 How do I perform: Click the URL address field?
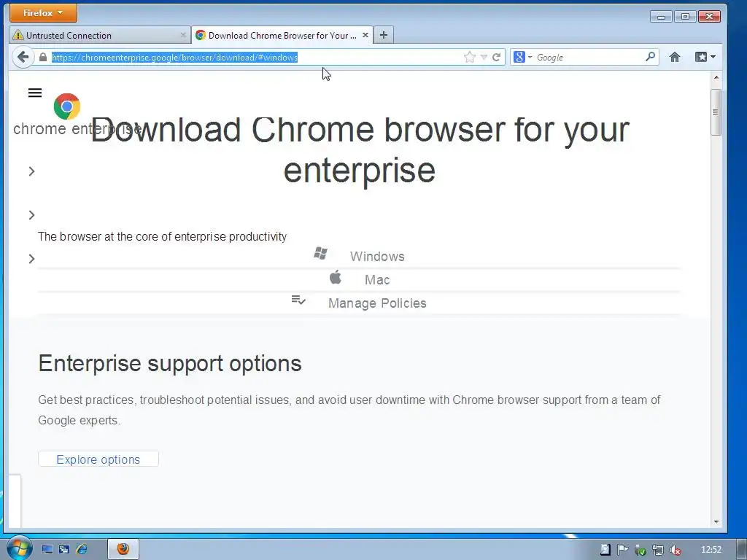pyautogui.click(x=256, y=57)
